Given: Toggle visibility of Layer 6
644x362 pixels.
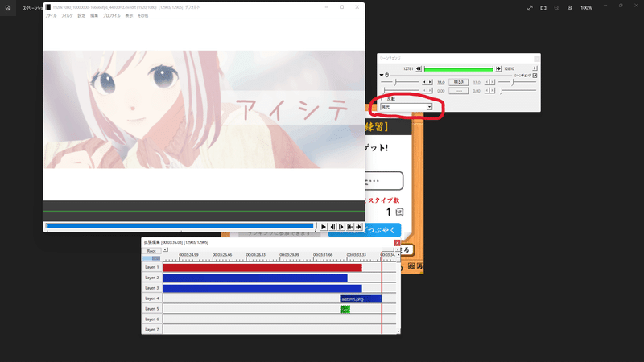Looking at the screenshot, I should pyautogui.click(x=152, y=319).
